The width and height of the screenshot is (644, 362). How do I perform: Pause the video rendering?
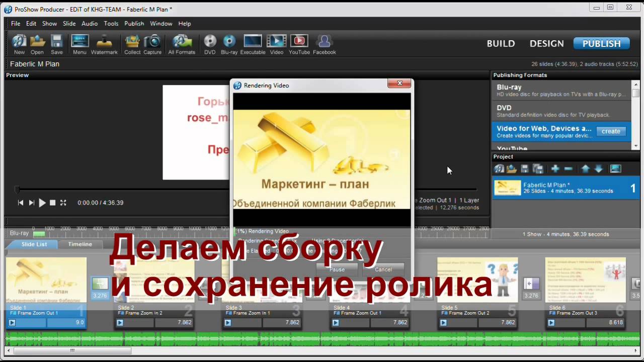(337, 269)
